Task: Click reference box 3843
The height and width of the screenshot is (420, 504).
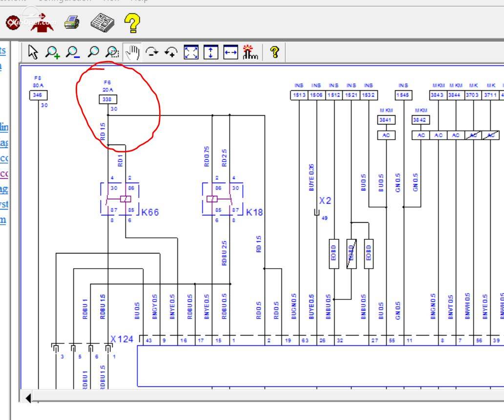Action: coord(438,95)
